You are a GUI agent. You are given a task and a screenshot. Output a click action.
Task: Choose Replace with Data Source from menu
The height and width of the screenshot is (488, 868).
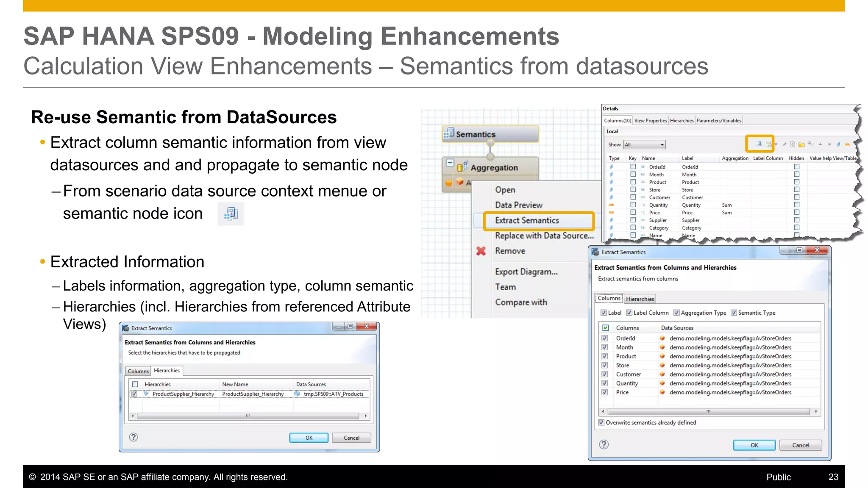[544, 236]
